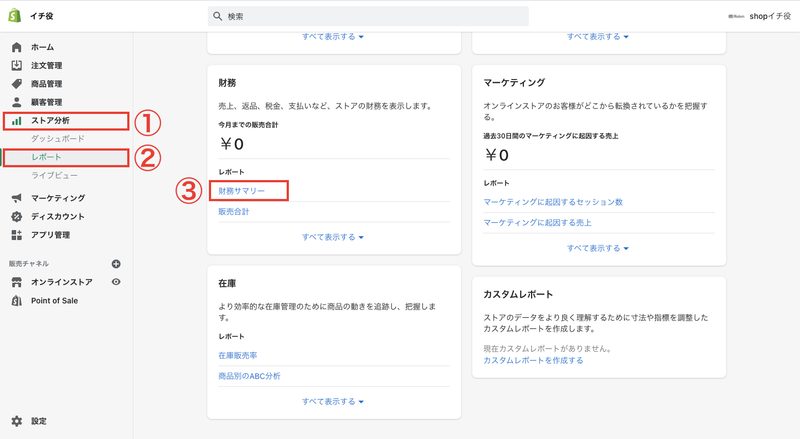Click the 商品管理 tag icon
This screenshot has width=800, height=439.
(17, 84)
